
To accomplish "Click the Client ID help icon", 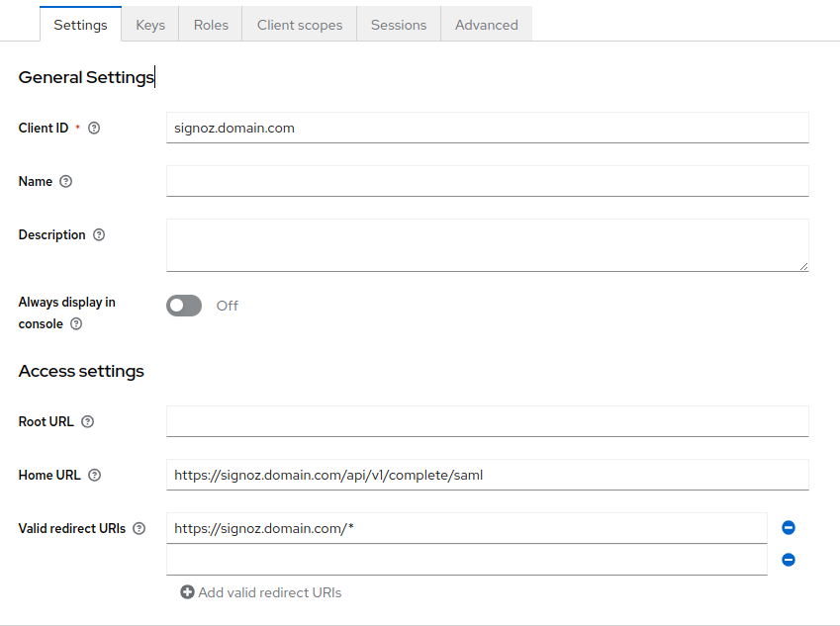I will [94, 128].
